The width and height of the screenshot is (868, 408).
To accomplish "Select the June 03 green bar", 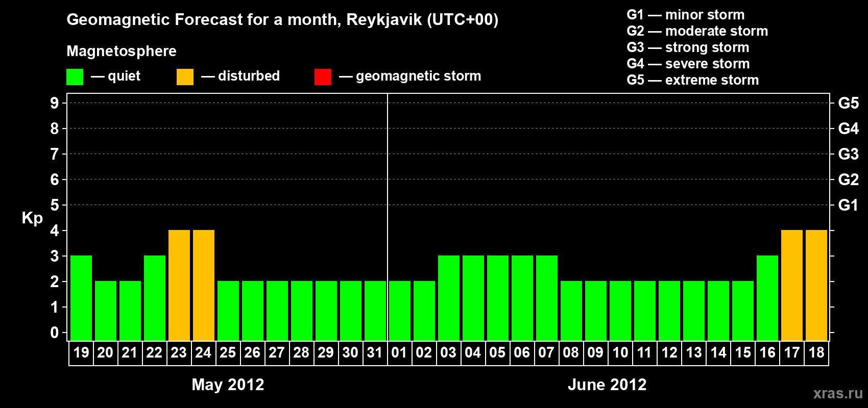I will click(x=449, y=298).
